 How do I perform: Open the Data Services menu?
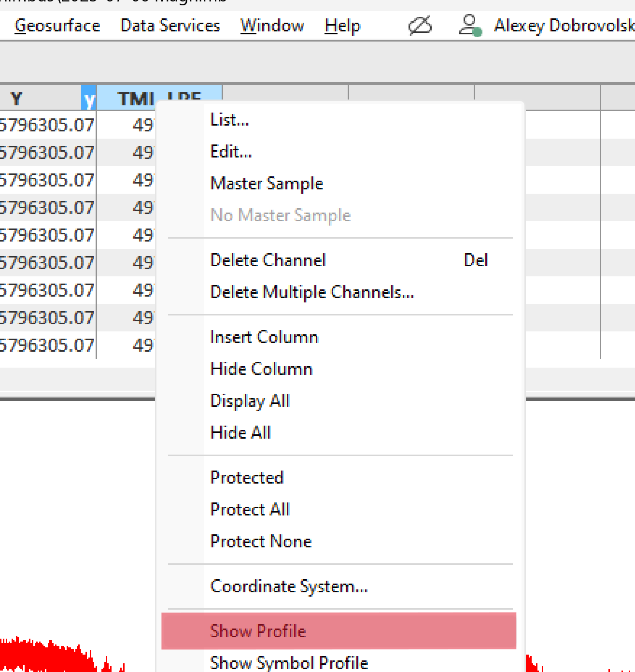coord(170,26)
